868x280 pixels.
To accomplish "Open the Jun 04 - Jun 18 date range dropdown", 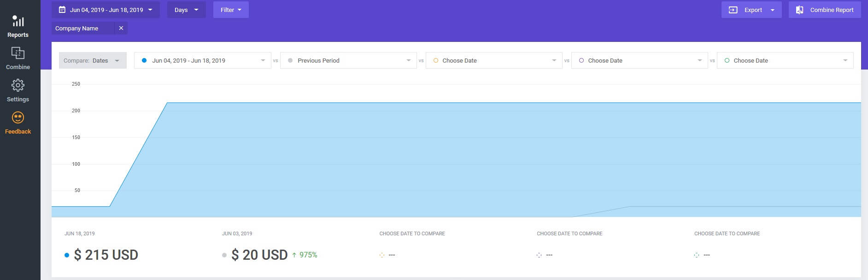I will 106,10.
